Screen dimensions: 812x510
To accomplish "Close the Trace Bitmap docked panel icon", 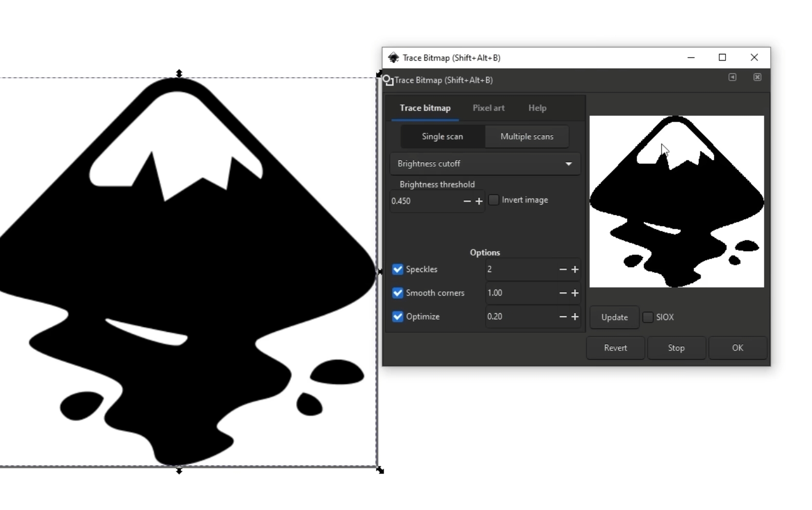I will click(757, 77).
